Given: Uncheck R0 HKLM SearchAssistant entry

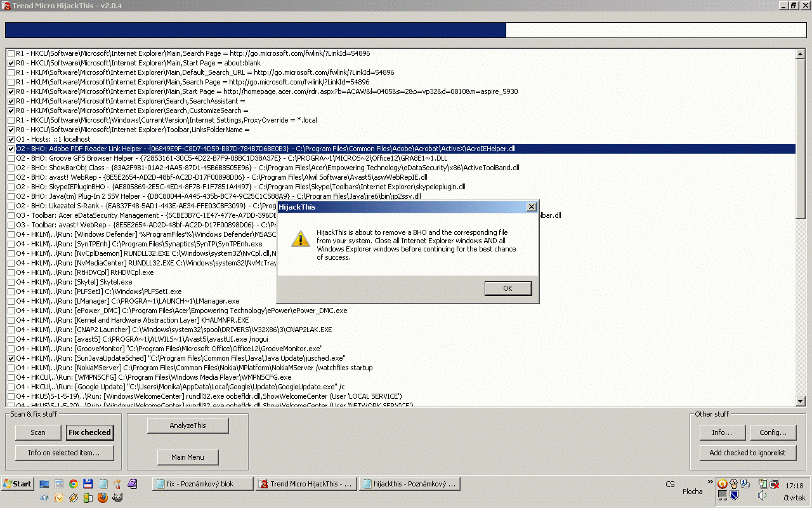Looking at the screenshot, I should pos(11,102).
